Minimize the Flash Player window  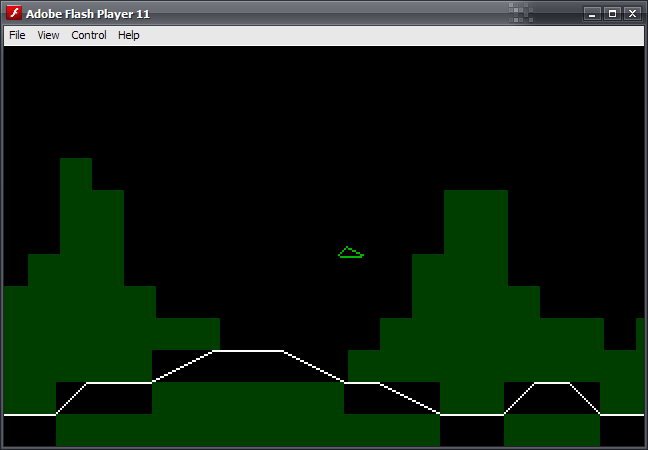[x=592, y=14]
